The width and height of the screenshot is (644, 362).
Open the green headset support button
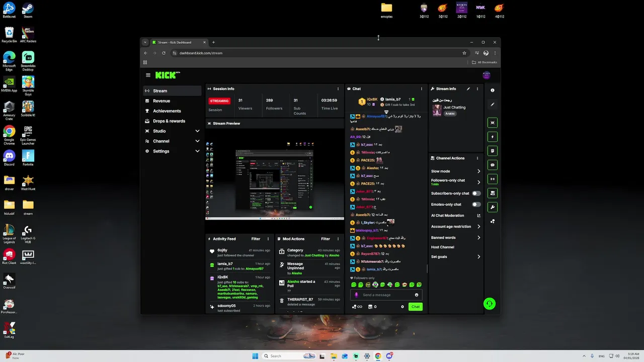pos(489,304)
